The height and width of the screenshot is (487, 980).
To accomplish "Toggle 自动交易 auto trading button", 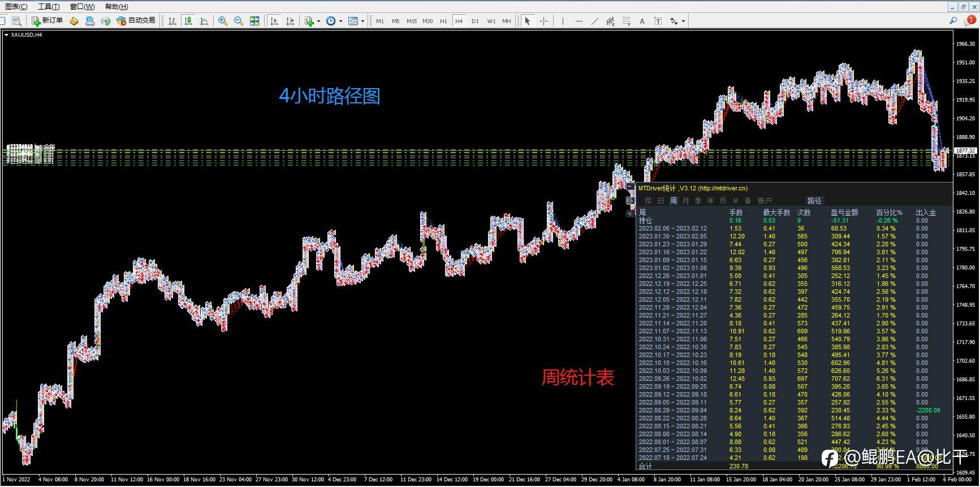I will tap(136, 21).
